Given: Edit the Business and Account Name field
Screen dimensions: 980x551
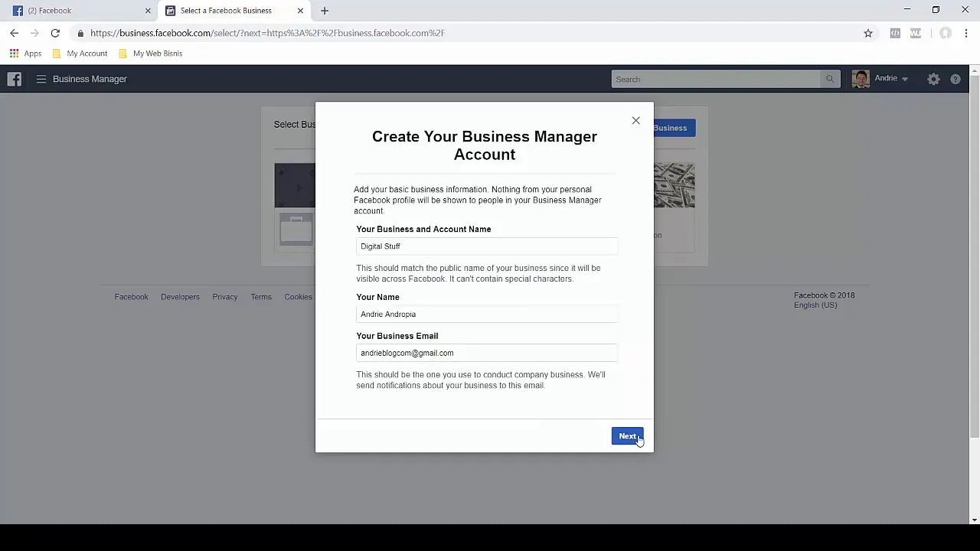Looking at the screenshot, I should click(487, 246).
